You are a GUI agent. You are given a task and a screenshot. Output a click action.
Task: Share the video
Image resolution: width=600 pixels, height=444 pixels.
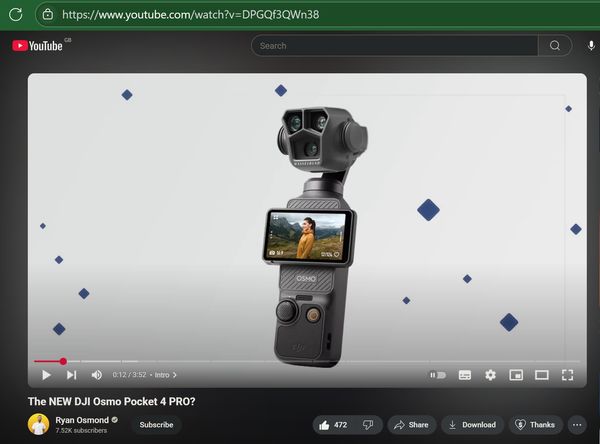click(x=411, y=425)
